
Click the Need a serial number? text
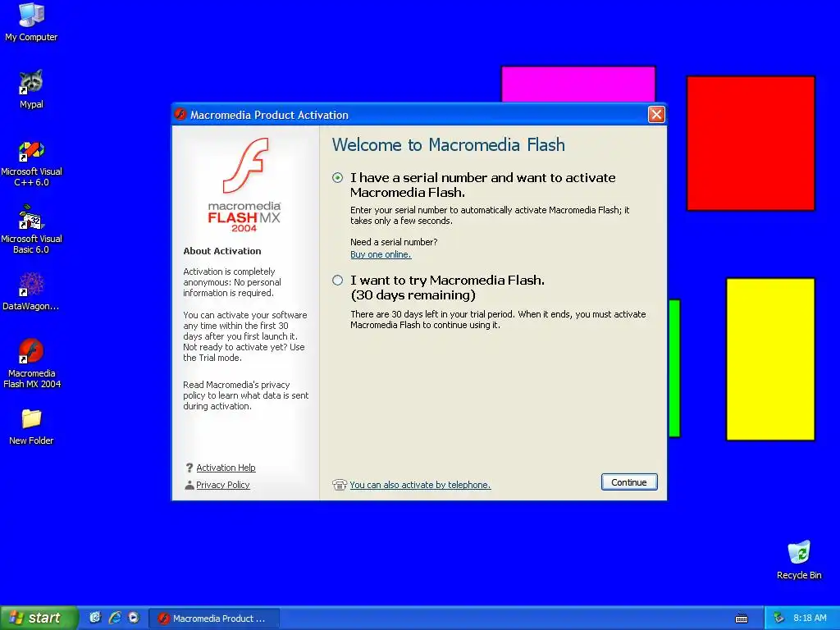coord(394,242)
